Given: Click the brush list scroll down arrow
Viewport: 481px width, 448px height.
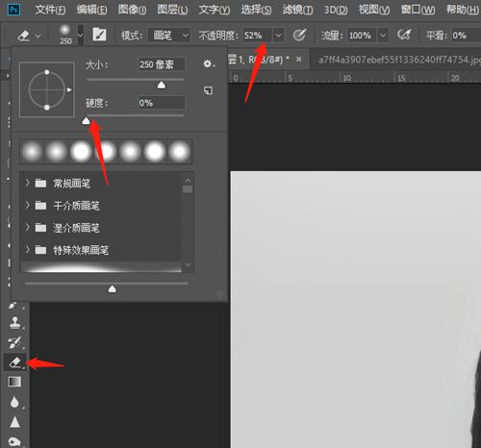Looking at the screenshot, I should coord(188,264).
